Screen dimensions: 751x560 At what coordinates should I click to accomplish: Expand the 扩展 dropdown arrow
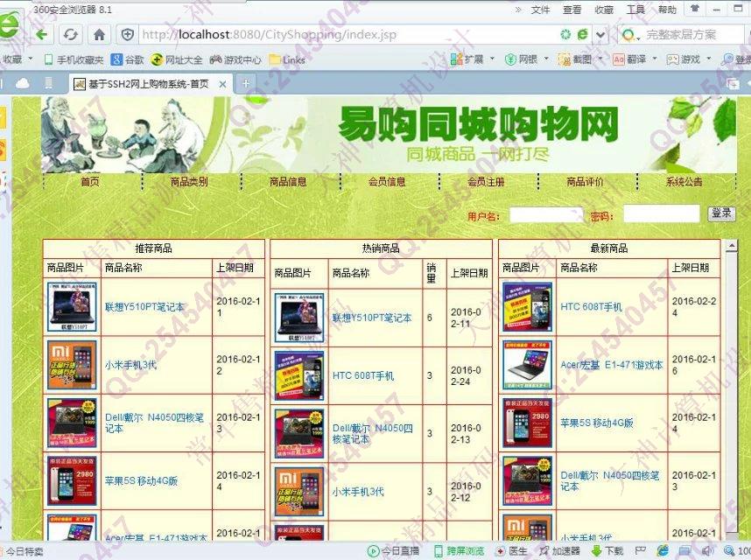[491, 59]
